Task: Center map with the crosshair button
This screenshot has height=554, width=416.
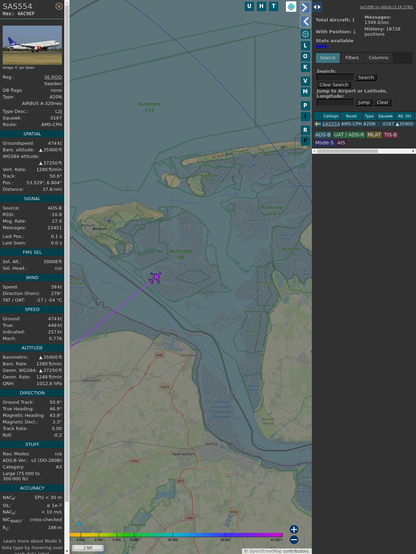Action: [x=305, y=34]
